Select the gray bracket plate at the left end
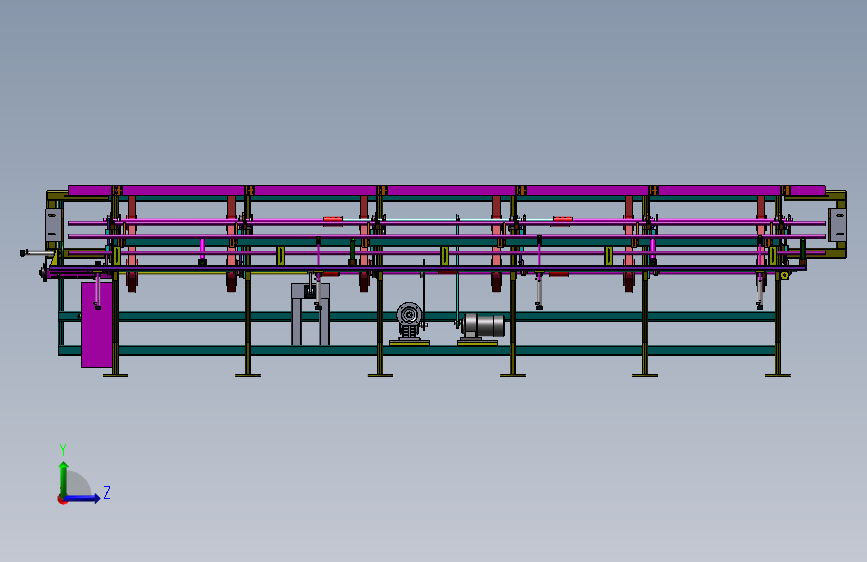 [54, 225]
